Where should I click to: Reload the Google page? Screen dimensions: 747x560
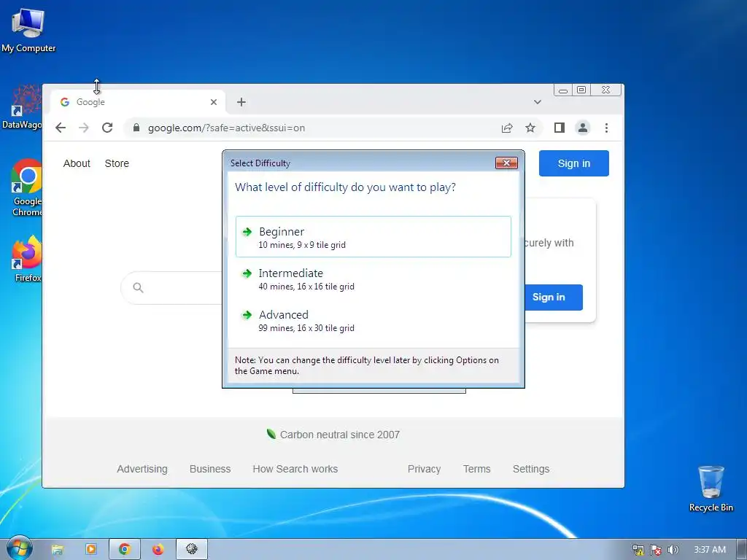[107, 128]
